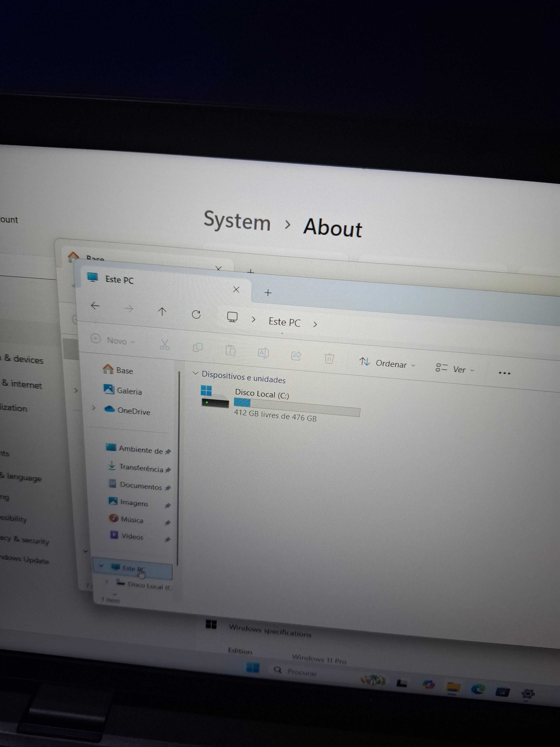
Task: Click the Task View taskbar icon
Action: pyautogui.click(x=402, y=683)
